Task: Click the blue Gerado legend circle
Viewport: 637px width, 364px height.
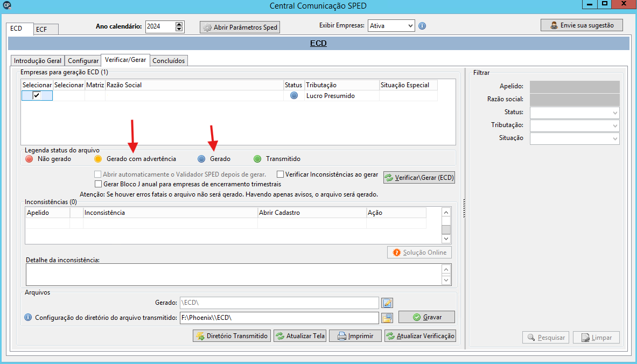Action: (201, 159)
